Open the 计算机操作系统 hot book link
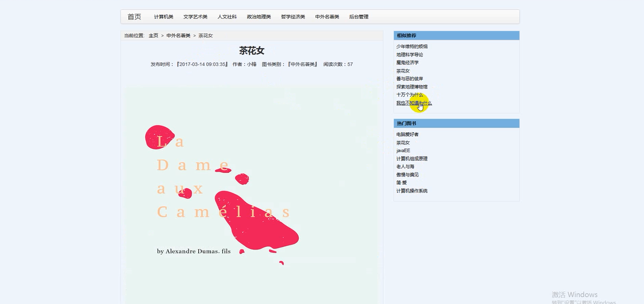 [x=412, y=191]
